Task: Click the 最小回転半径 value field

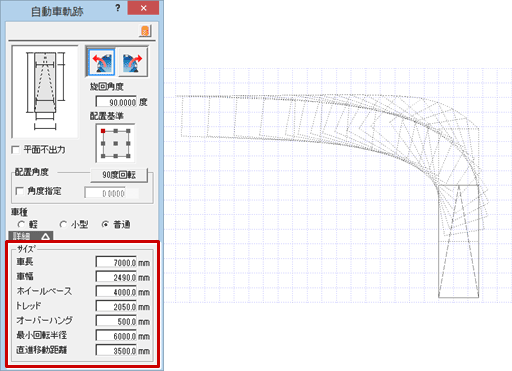Action: [x=116, y=336]
